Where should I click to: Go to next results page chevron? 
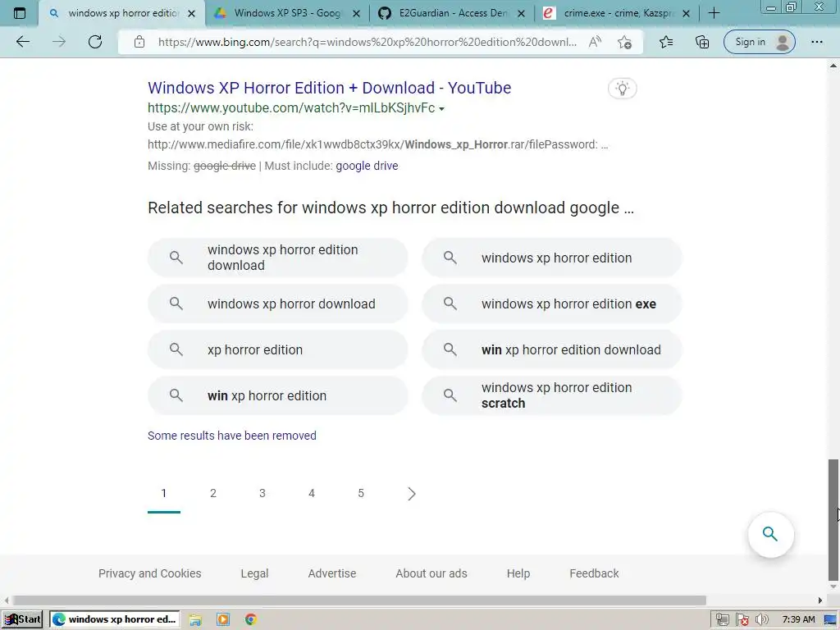(411, 493)
